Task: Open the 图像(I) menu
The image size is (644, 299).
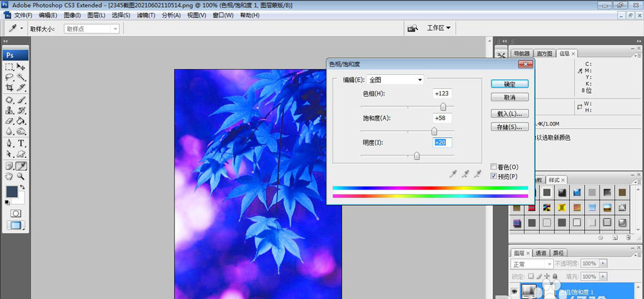Action: [72, 15]
